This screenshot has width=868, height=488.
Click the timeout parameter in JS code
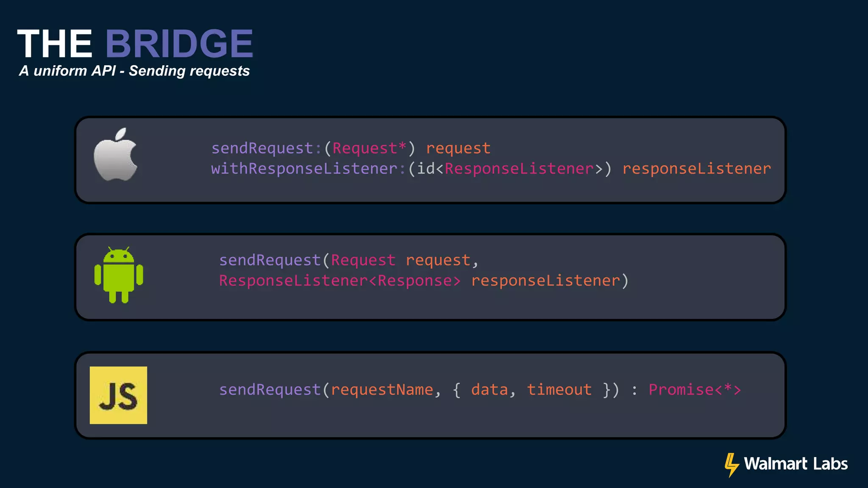559,390
